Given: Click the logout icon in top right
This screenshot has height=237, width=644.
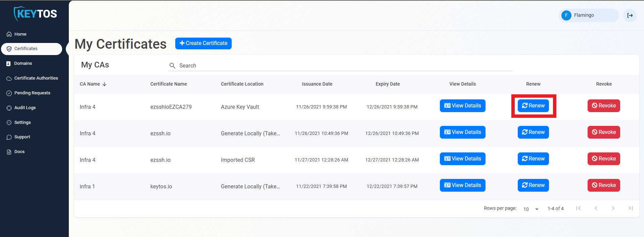Looking at the screenshot, I should click(630, 15).
